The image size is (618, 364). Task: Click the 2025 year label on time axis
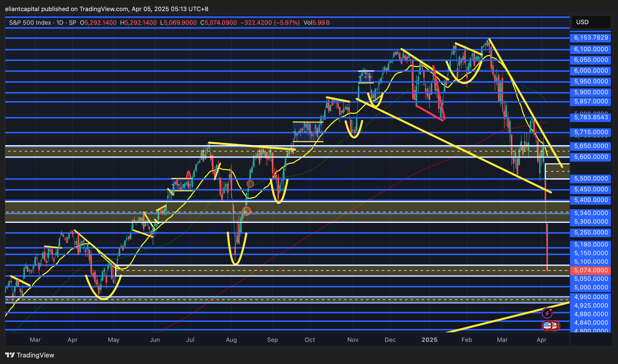[429, 340]
